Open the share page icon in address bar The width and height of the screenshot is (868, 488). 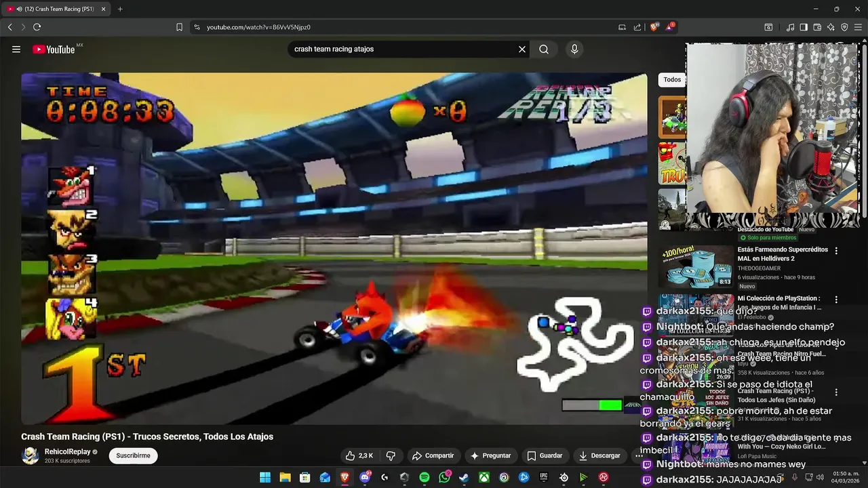click(x=637, y=27)
